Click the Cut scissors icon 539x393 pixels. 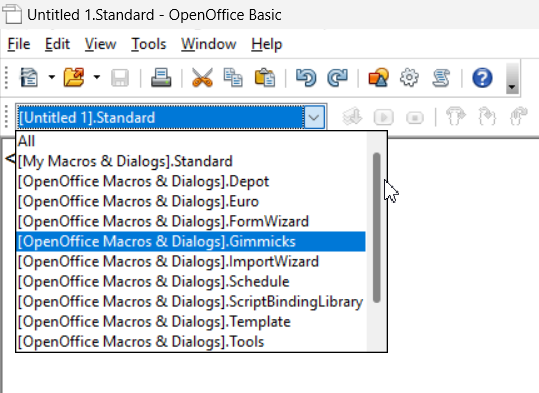[202, 77]
